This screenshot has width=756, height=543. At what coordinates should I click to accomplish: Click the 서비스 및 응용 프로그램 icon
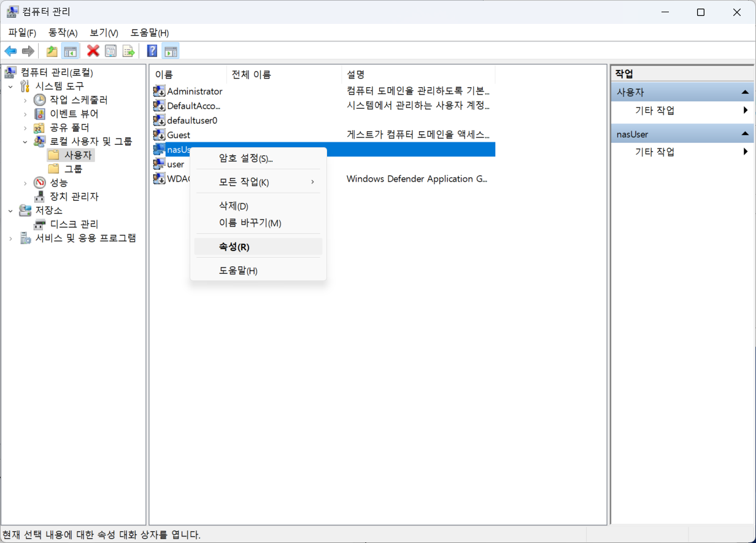click(x=25, y=238)
